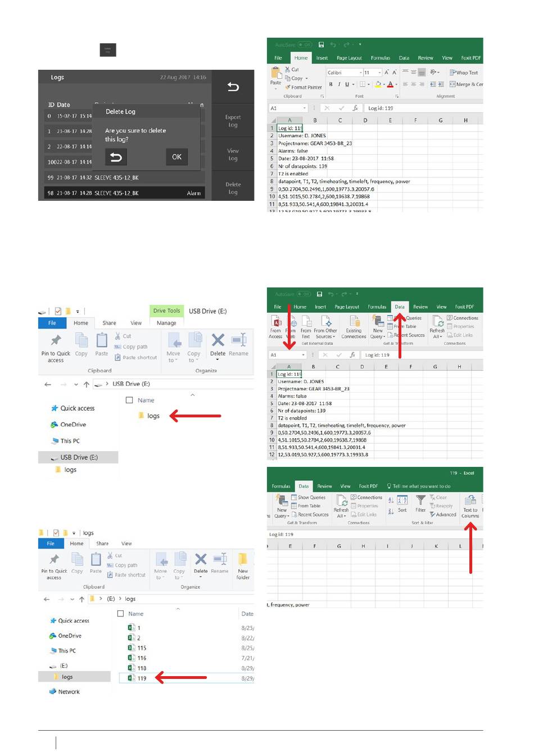Click Filter funnel in 119 - Excel window
Screen dimensions: 534x756
click(420, 503)
